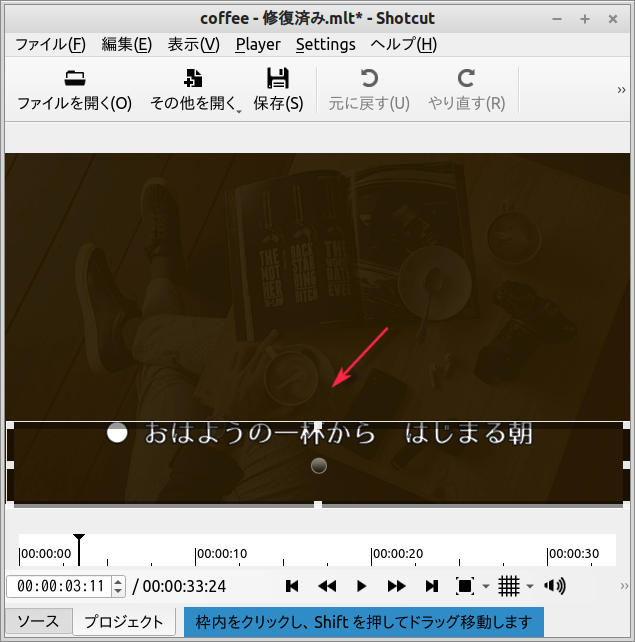Click the ファイルを開く(O) toolbar button
This screenshot has height=642, width=635.
(75, 90)
